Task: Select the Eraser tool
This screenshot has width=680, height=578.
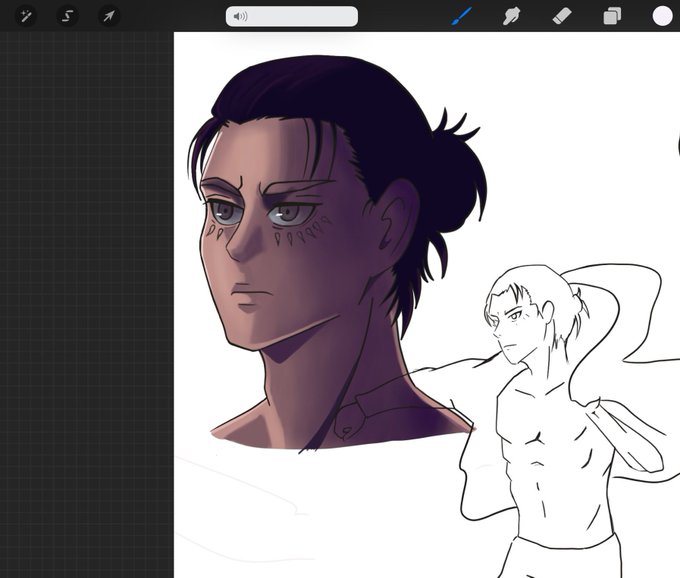Action: [x=562, y=16]
